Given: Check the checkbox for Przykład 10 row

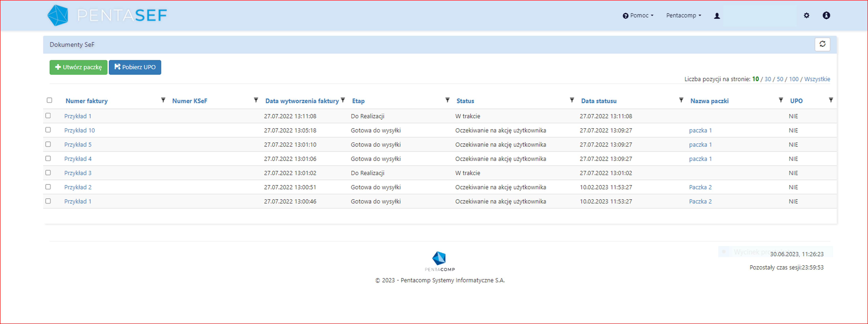Looking at the screenshot, I should click(48, 130).
